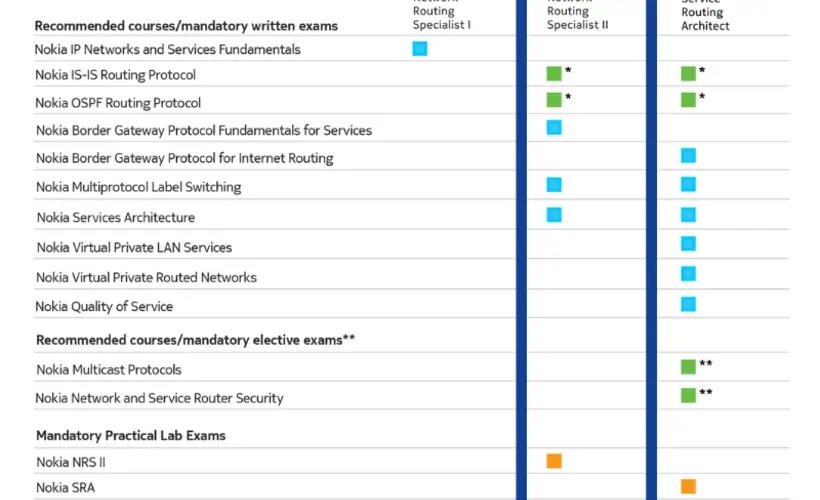Screen dimensions: 820x500
Task: Click the blue square for BGP for Internet Routing
Action: [x=688, y=155]
